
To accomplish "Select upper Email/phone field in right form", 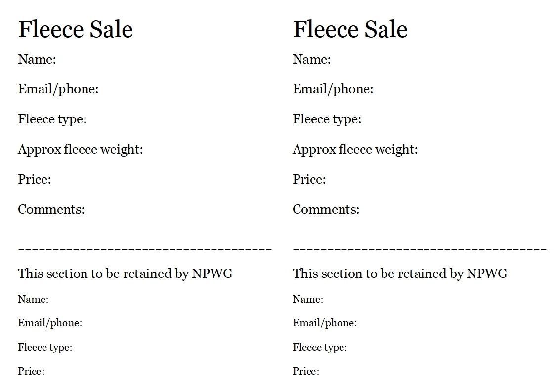I will (x=333, y=89).
